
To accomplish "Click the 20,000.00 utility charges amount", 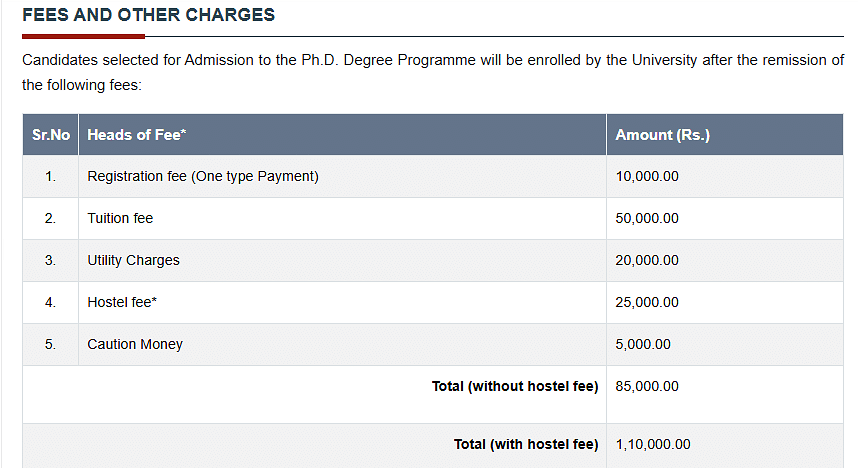I will point(647,260).
